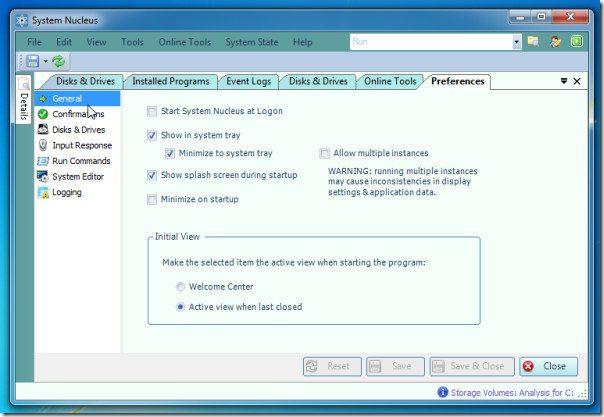Click the Reset button
604x417 pixels.
332,366
